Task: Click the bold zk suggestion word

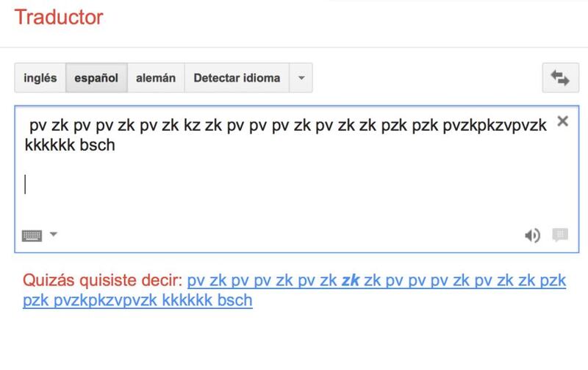Action: pos(351,280)
